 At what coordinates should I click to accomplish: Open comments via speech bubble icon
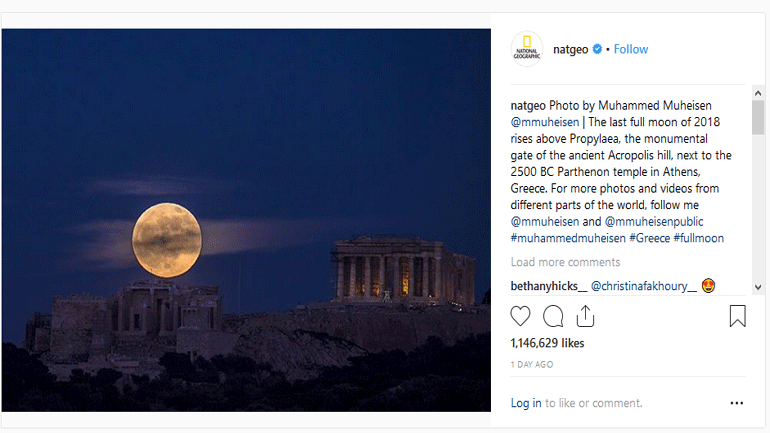tap(553, 316)
